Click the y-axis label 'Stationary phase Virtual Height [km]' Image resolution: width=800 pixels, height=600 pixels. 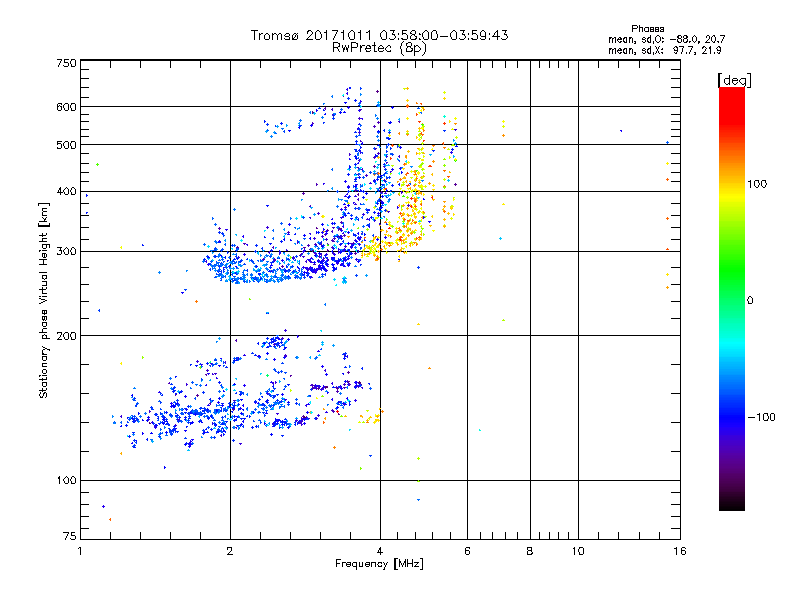tap(44, 301)
